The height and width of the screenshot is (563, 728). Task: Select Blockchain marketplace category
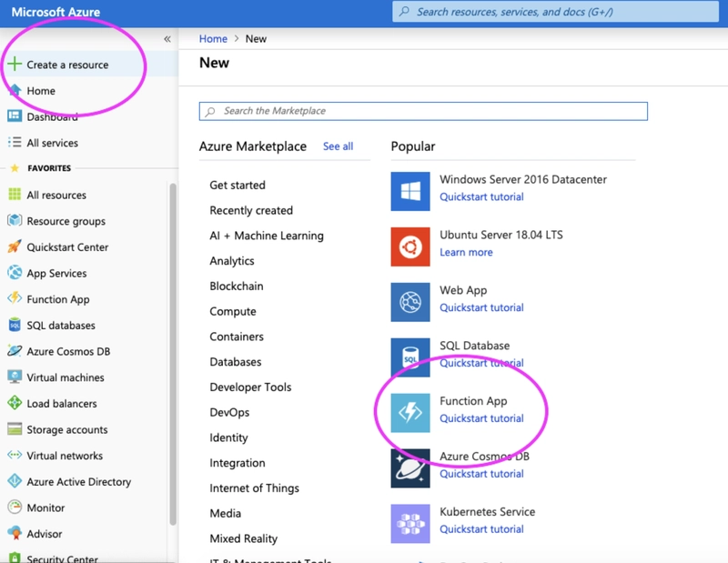237,286
